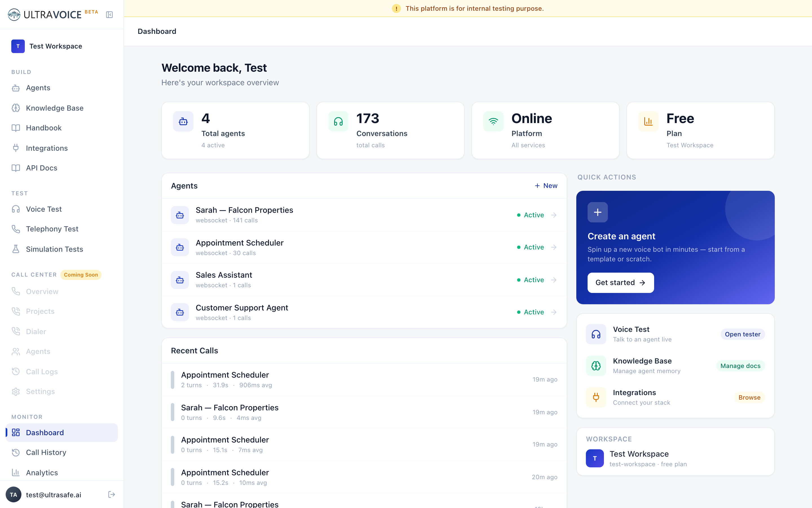
Task: Click the 173 Conversations stat card
Action: click(x=390, y=130)
